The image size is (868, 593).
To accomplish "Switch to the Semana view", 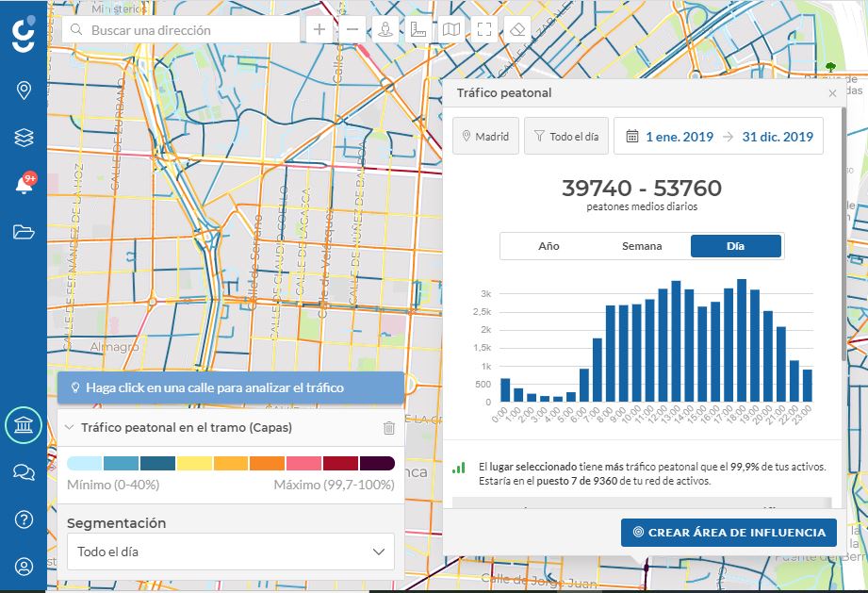I will tap(642, 246).
